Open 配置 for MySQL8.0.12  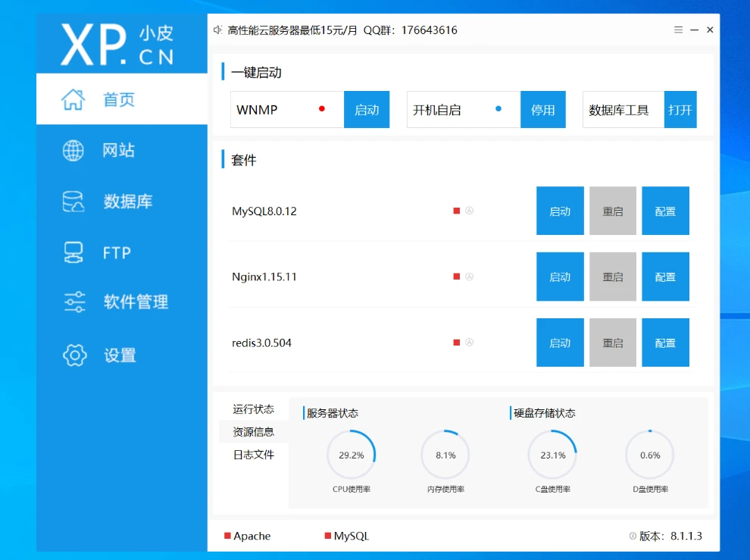pos(665,211)
